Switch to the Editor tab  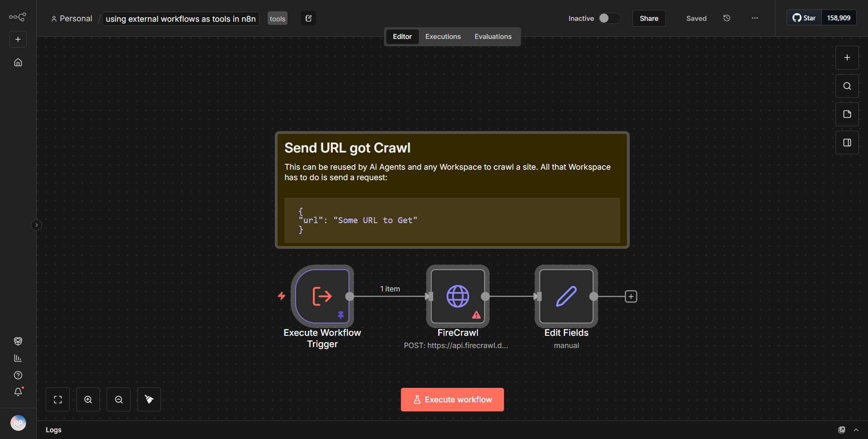tap(402, 37)
